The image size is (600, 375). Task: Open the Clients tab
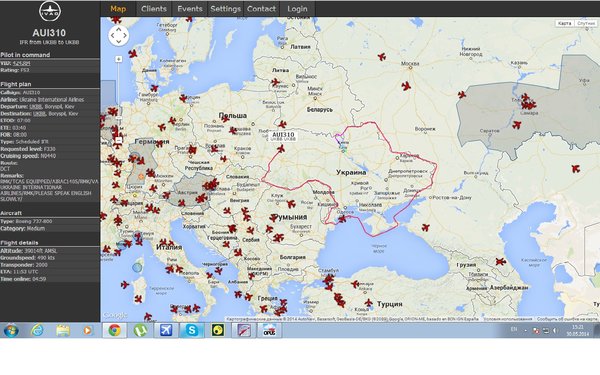point(154,9)
